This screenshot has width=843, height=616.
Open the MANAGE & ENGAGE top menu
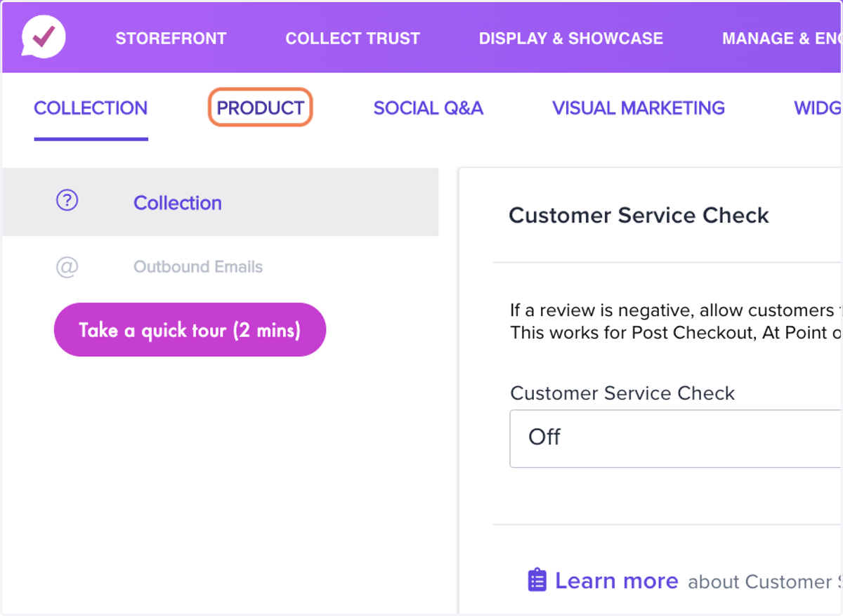click(782, 39)
